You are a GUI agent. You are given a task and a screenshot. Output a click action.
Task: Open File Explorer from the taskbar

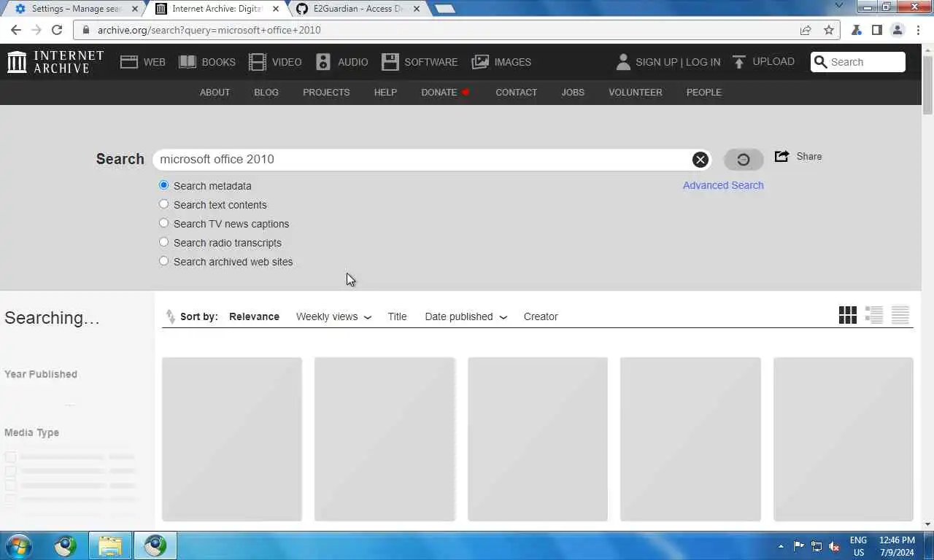110,545
